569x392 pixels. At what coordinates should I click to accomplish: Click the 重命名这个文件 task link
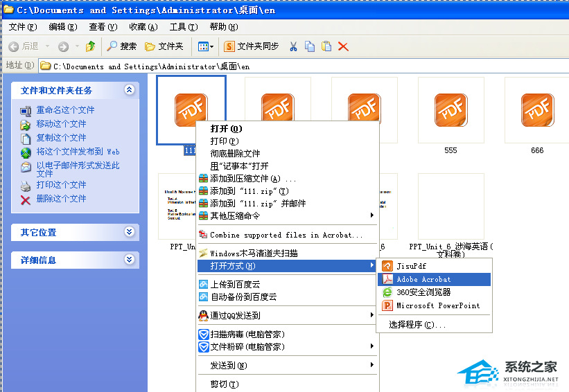pyautogui.click(x=65, y=110)
